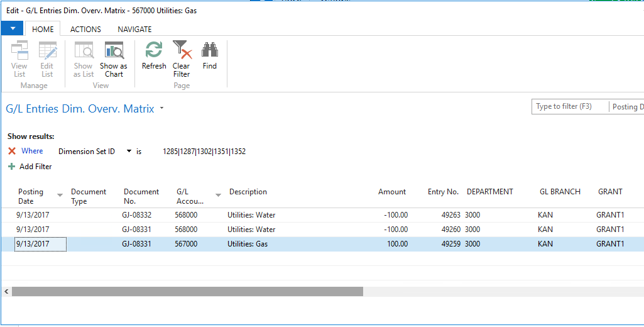The height and width of the screenshot is (327, 644).
Task: Click the View List icon
Action: [19, 51]
